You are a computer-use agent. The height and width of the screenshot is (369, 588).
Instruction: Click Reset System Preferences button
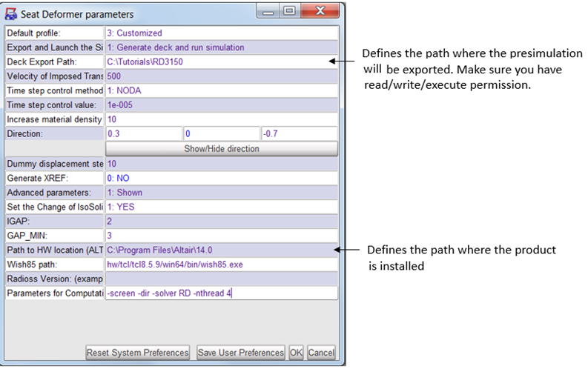click(x=138, y=353)
